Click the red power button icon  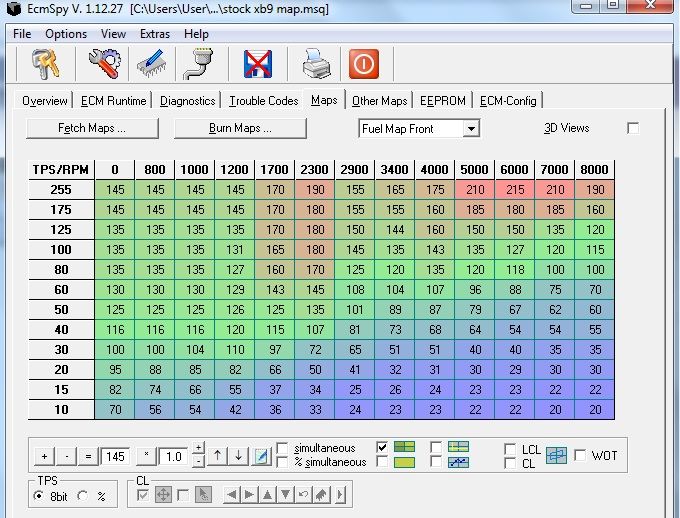364,64
